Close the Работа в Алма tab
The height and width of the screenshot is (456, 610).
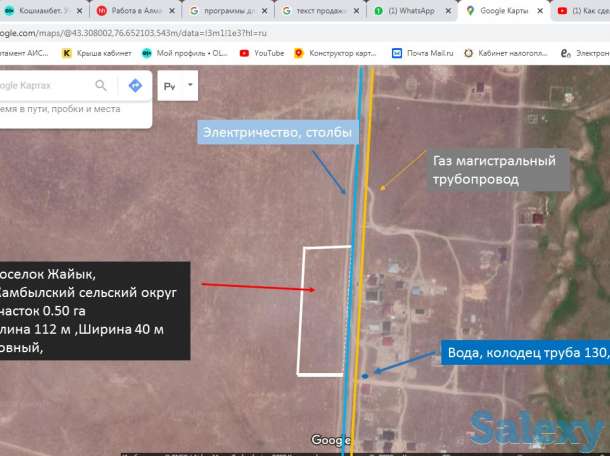coord(172,11)
